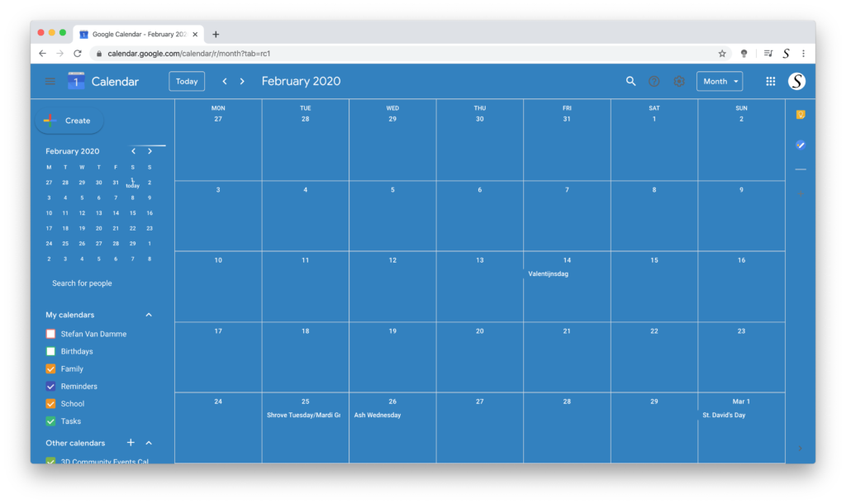Screen dimensions: 846x504
Task: Click the Create event button
Action: point(69,121)
